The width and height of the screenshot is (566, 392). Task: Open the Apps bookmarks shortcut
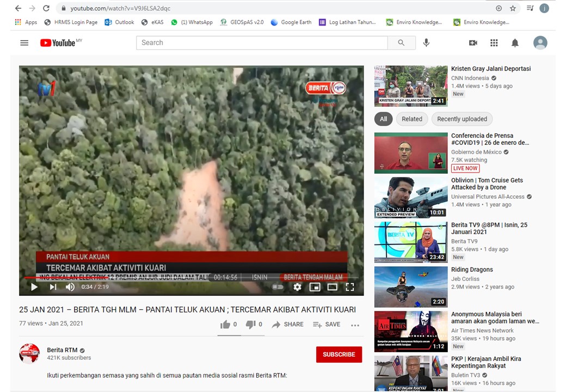[x=26, y=22]
